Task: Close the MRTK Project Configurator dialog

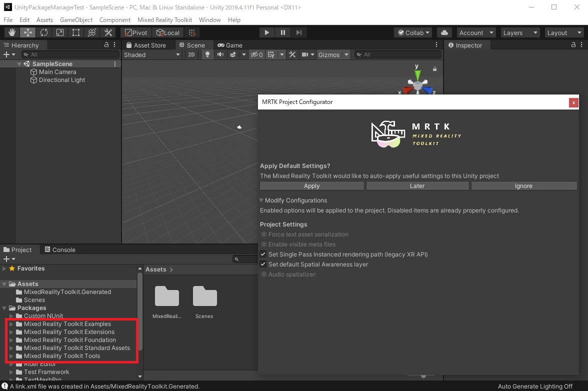Action: pos(573,102)
